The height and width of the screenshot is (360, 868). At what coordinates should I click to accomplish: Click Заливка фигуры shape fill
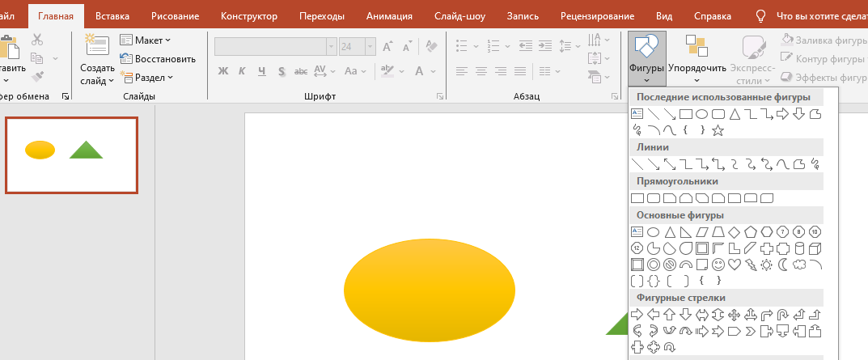[x=824, y=40]
